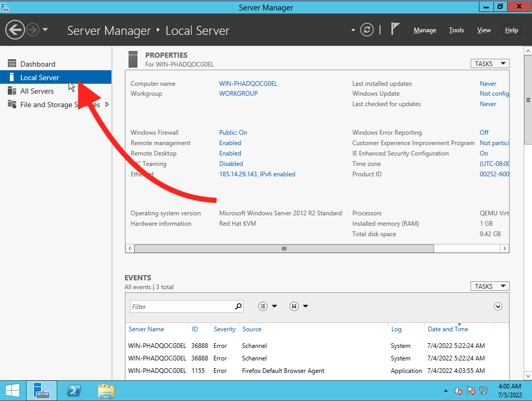
Task: Select the Firefox Default Browser Agent event
Action: click(x=317, y=371)
